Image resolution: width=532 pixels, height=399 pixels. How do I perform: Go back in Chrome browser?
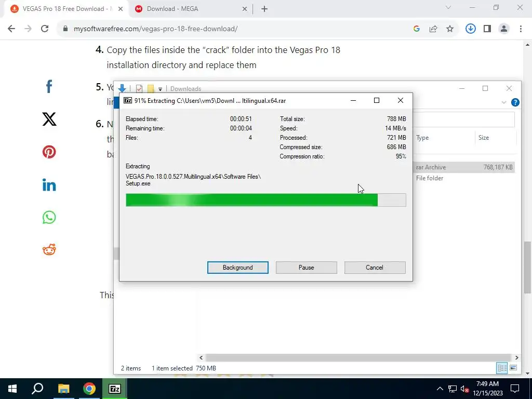[x=11, y=29]
